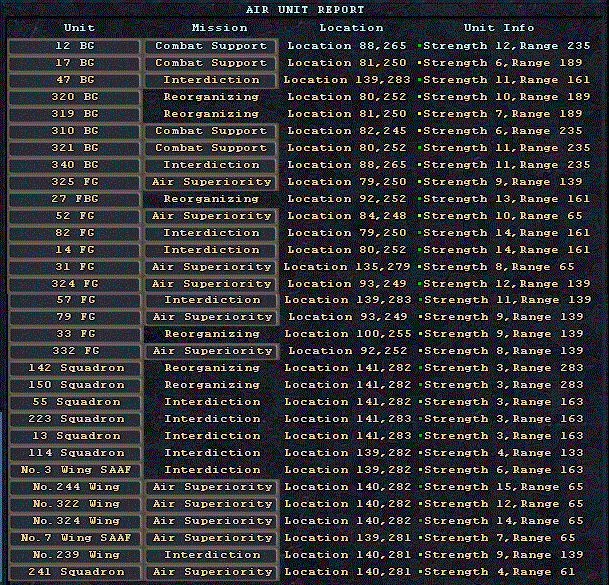Image resolution: width=609 pixels, height=585 pixels.
Task: Change 12 BG Combat Support mission
Action: click(x=211, y=46)
